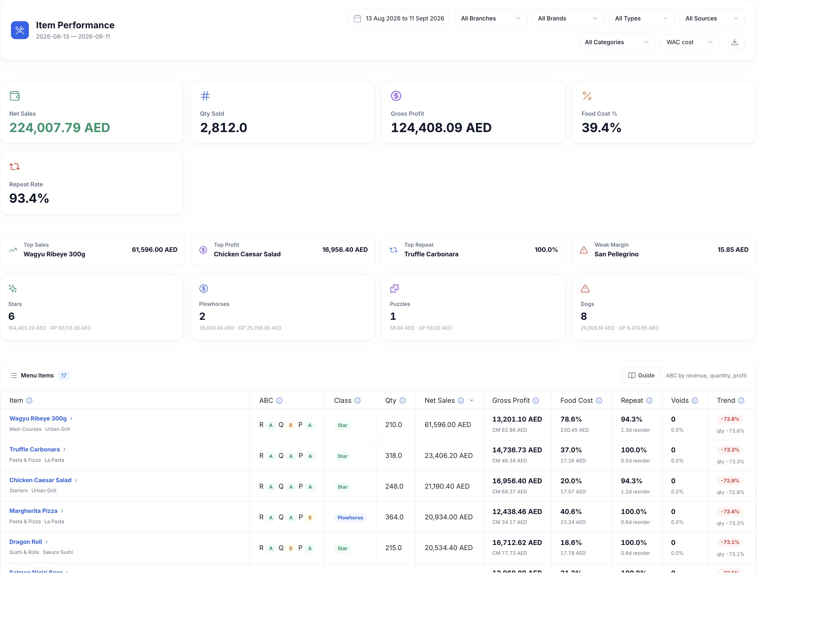Viewport: 840px width, 636px height.
Task: Click the Top Sales Wagyu Ribeye card
Action: tap(93, 250)
